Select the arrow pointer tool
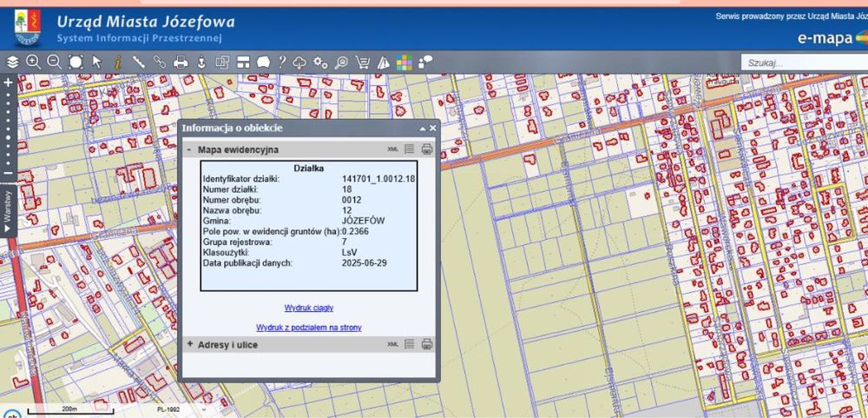Screen dimensions: 868x418 pyautogui.click(x=97, y=62)
